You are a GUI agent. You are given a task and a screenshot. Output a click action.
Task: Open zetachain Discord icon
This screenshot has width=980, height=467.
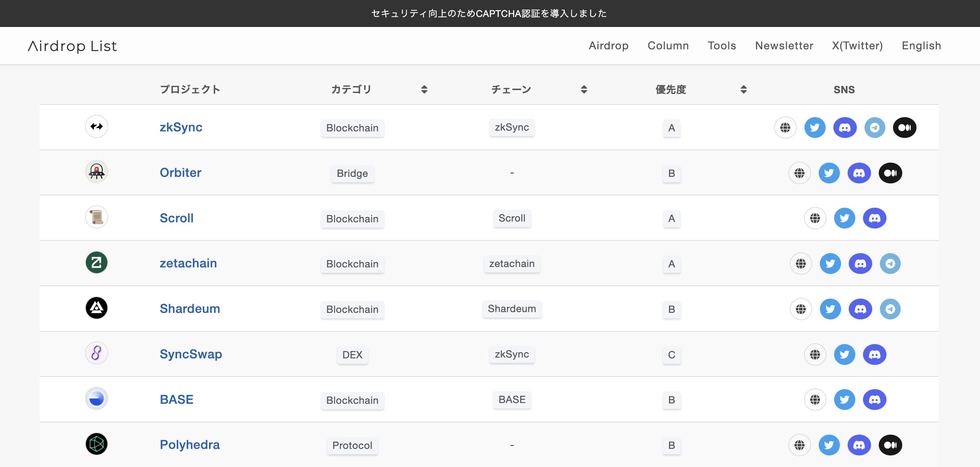860,264
